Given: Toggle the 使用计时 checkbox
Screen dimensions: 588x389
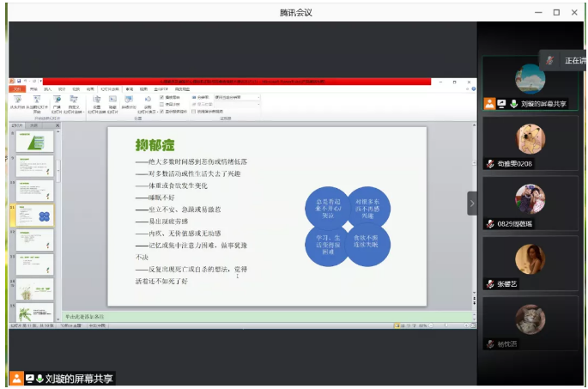Looking at the screenshot, I should (162, 105).
